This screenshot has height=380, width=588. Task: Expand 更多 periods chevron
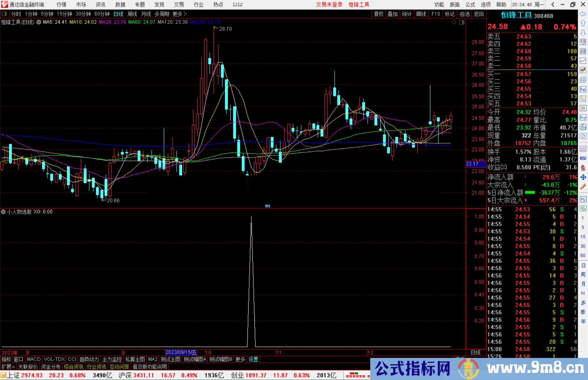click(x=185, y=14)
